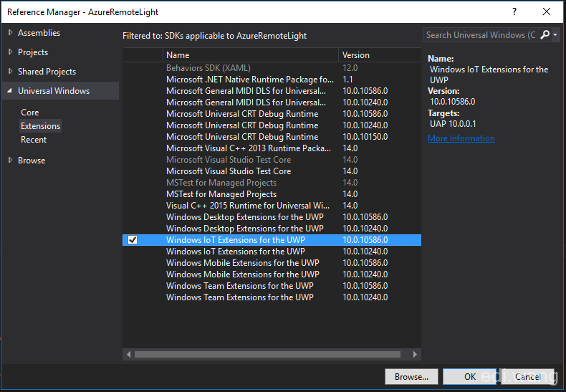Select Windows Mobile Extensions 10.0.10240.0 row
566x392 pixels.
[272, 274]
